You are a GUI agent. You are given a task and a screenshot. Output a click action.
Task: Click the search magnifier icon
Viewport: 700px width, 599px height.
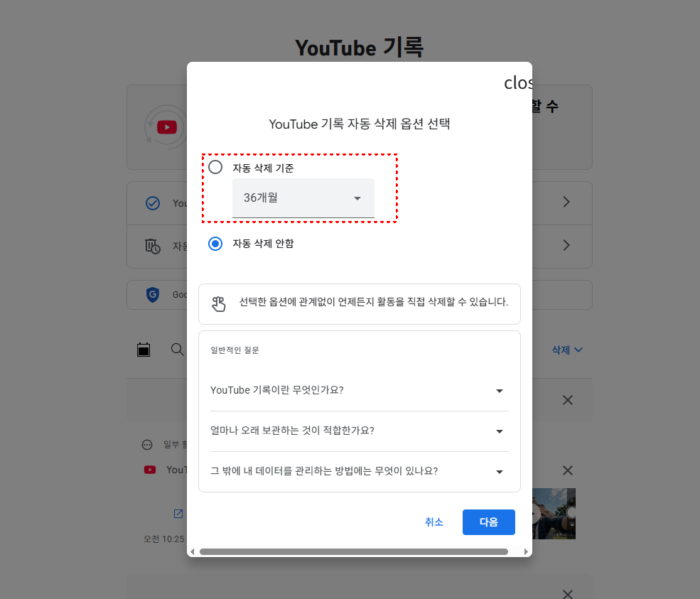[177, 350]
